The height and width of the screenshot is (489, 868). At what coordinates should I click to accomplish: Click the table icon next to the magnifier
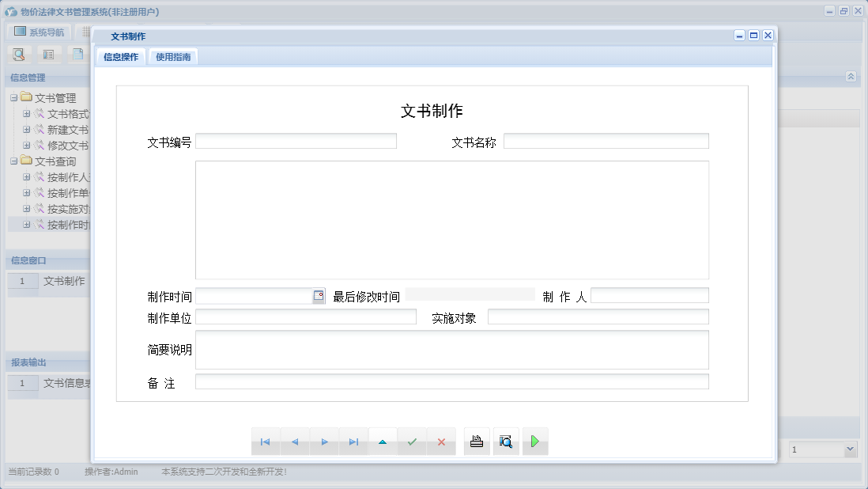47,54
